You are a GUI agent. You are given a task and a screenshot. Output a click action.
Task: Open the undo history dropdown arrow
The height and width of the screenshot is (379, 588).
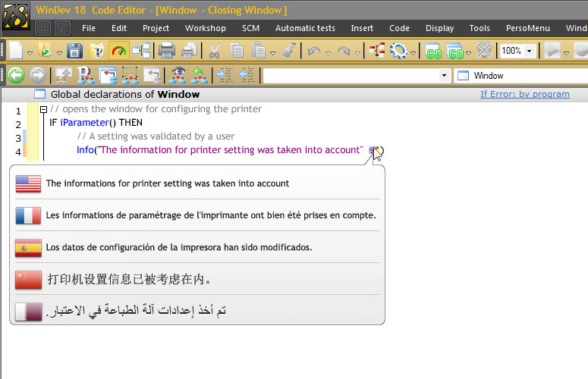click(x=328, y=53)
